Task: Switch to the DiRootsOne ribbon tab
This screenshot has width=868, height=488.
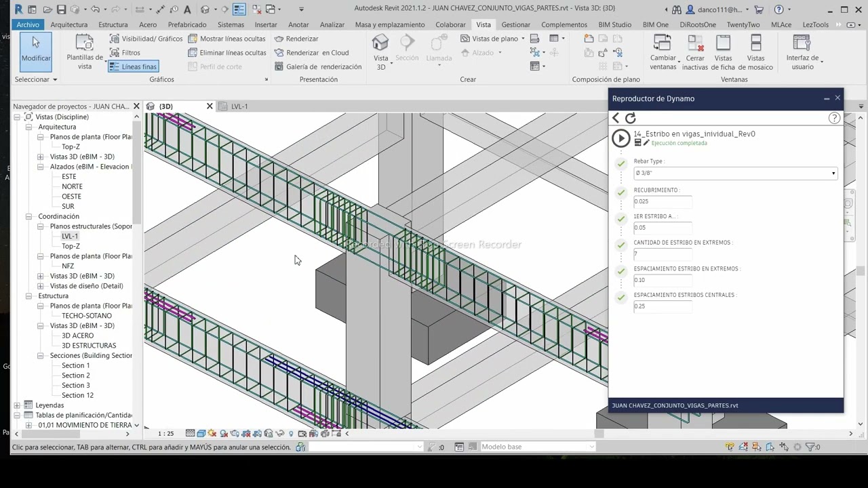Action: click(x=698, y=24)
